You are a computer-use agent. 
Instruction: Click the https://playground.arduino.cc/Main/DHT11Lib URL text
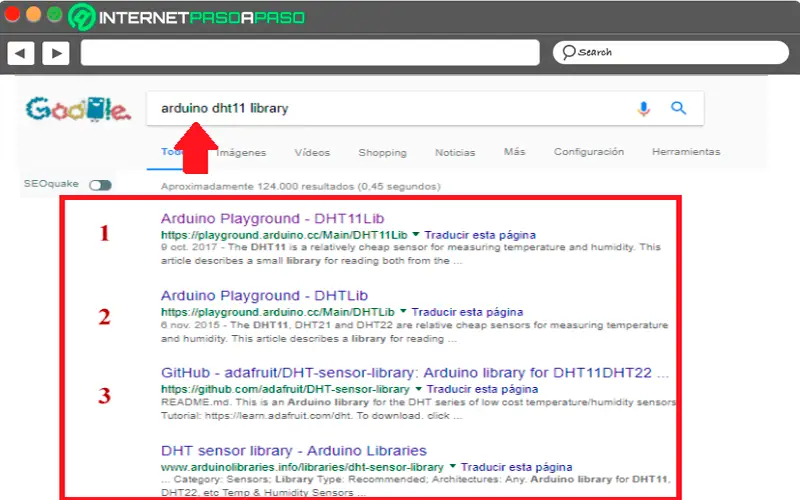(284, 235)
